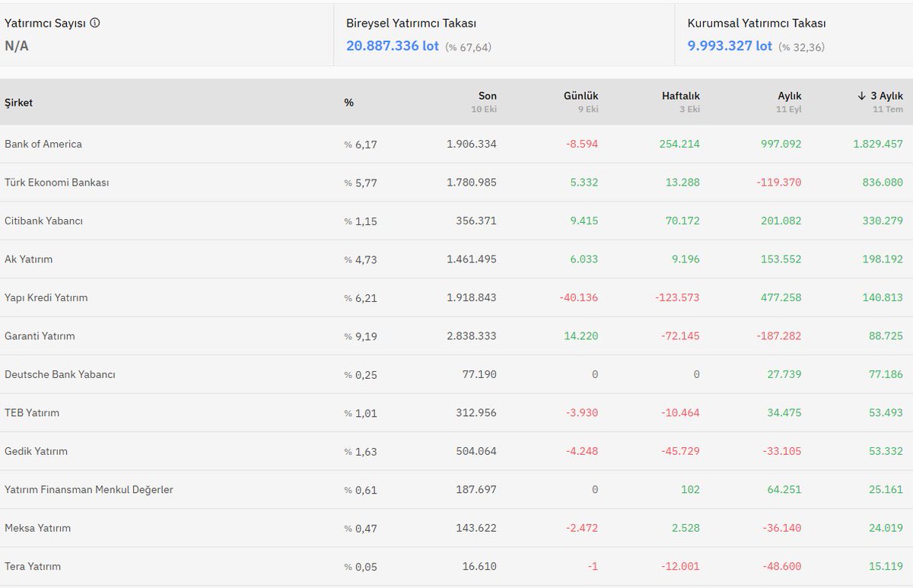Viewport: 913px width, 588px height.
Task: Click the Bireysel Yatırımcı Takası value 20.887.336 lot
Action: (x=393, y=46)
